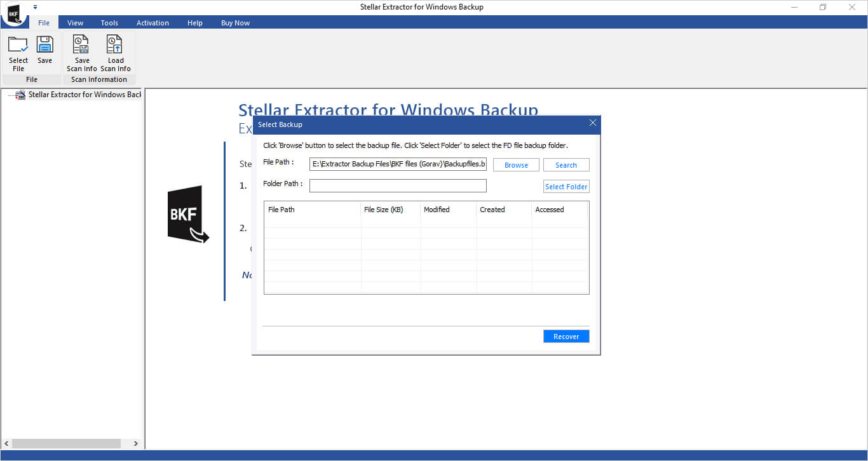Open the Tools tab

pyautogui.click(x=109, y=23)
